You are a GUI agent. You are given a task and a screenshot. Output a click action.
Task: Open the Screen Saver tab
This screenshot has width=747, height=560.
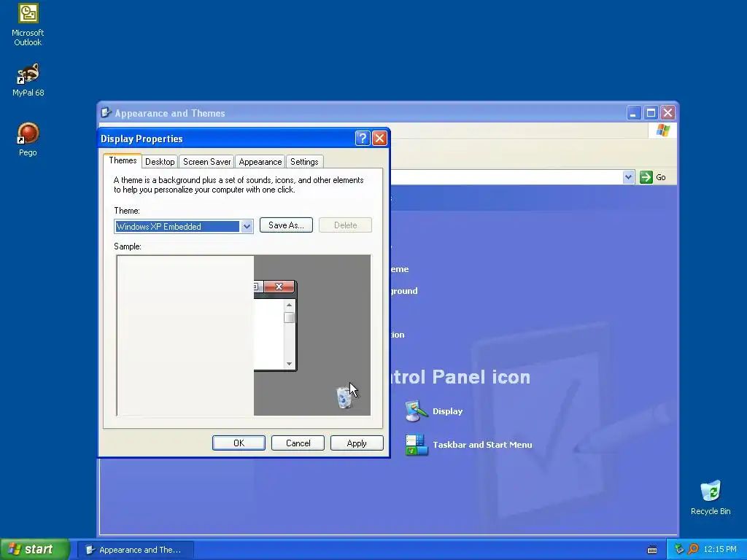point(206,162)
